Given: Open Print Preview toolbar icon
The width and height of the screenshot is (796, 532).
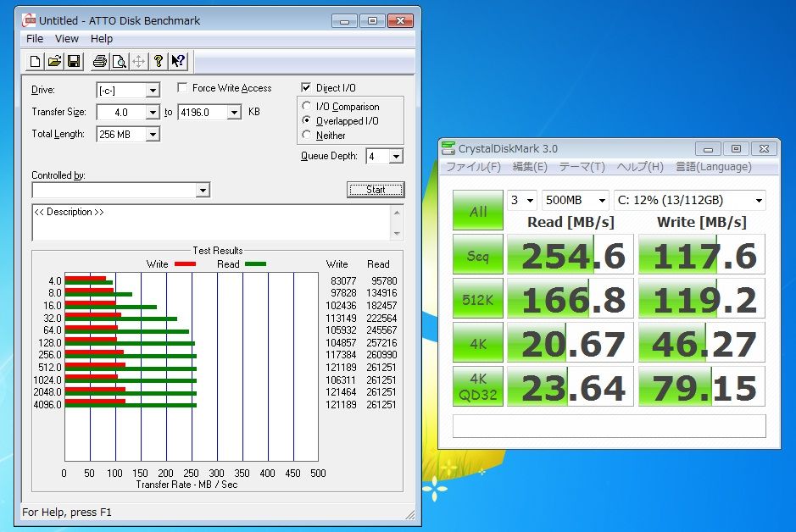Looking at the screenshot, I should point(120,62).
